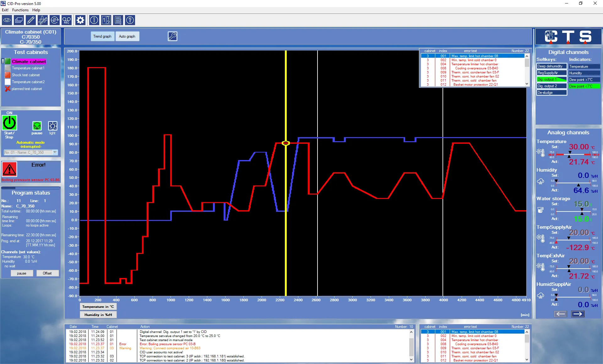Image resolution: width=603 pixels, height=364 pixels.
Task: Click the green Start/Stop power button
Action: (x=9, y=123)
